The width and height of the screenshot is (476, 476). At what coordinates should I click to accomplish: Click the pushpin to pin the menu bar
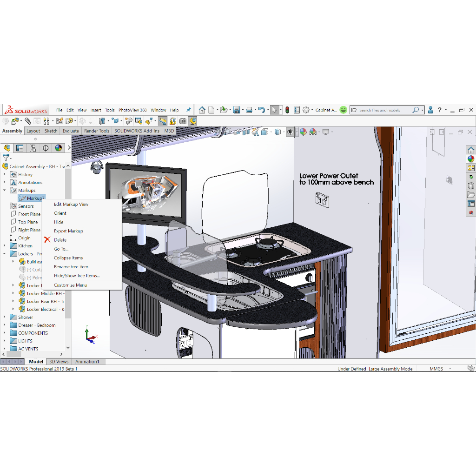(189, 110)
